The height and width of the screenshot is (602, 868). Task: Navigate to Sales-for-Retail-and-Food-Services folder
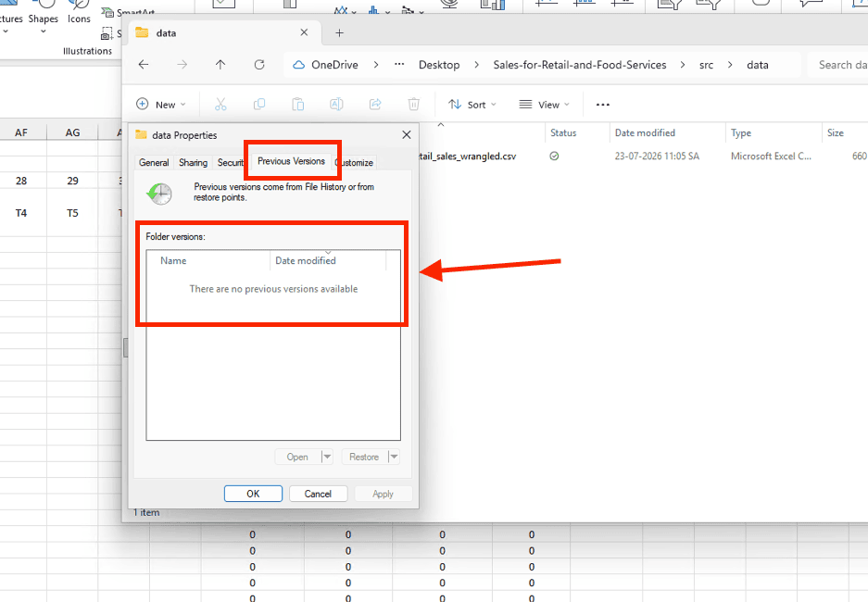(x=580, y=65)
